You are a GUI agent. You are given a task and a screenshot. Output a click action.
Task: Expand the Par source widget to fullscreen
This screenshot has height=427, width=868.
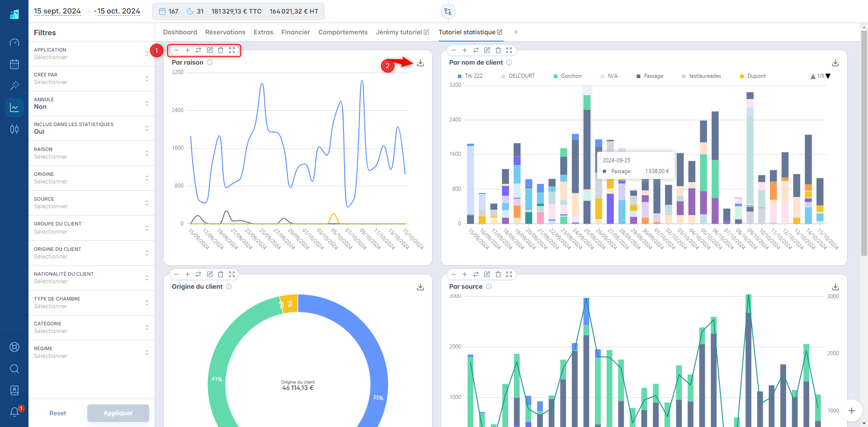509,274
